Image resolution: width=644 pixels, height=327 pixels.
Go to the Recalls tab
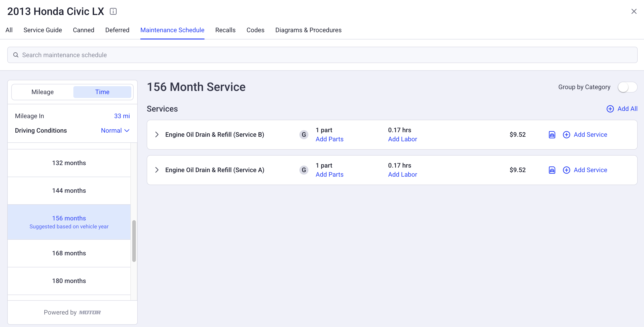(225, 30)
